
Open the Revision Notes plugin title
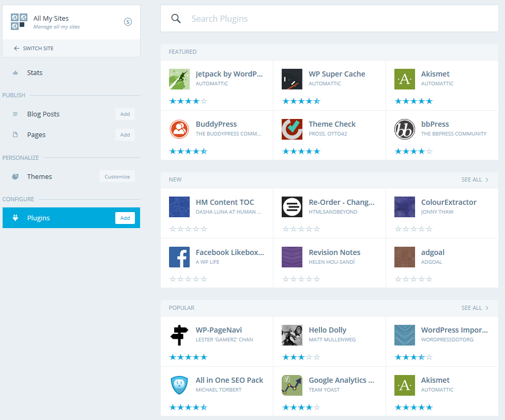(334, 253)
